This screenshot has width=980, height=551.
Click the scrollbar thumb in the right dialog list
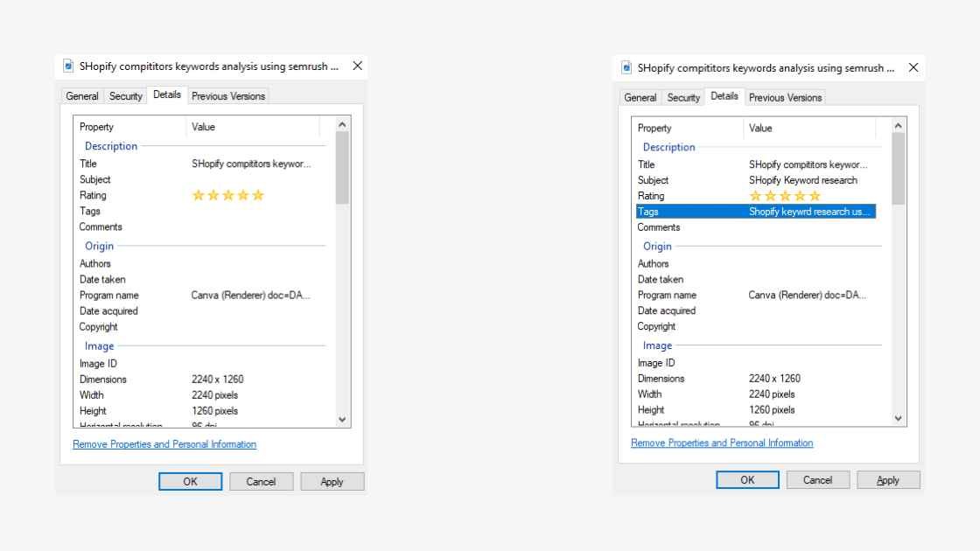898,169
